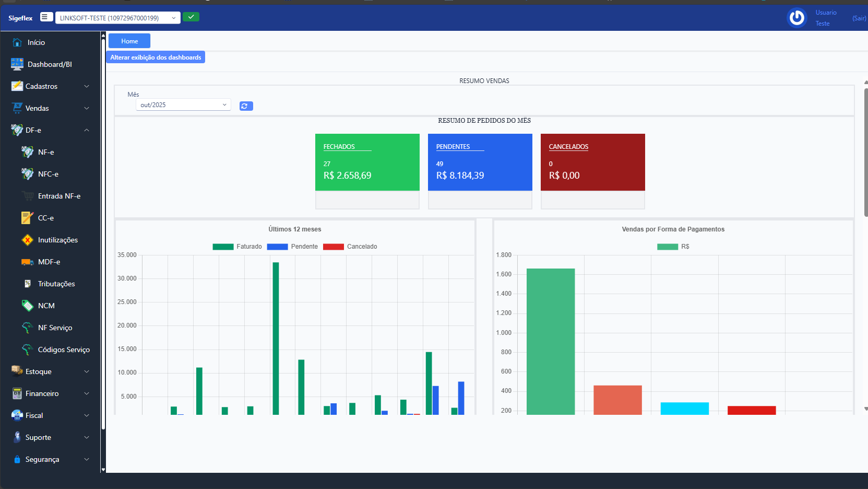Image resolution: width=868 pixels, height=489 pixels.
Task: Open Dashboard/BI in the sidebar
Action: pos(50,64)
